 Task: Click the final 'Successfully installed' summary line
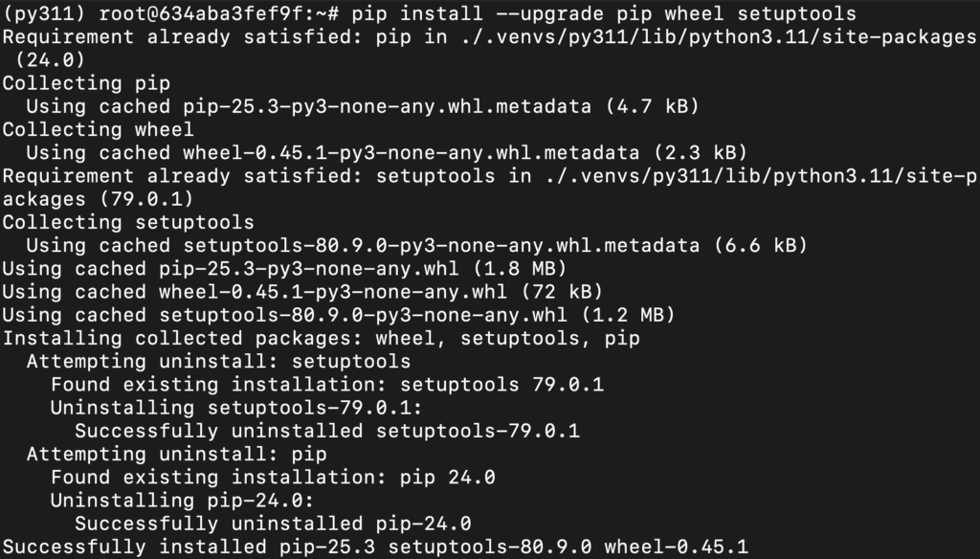pos(375,547)
